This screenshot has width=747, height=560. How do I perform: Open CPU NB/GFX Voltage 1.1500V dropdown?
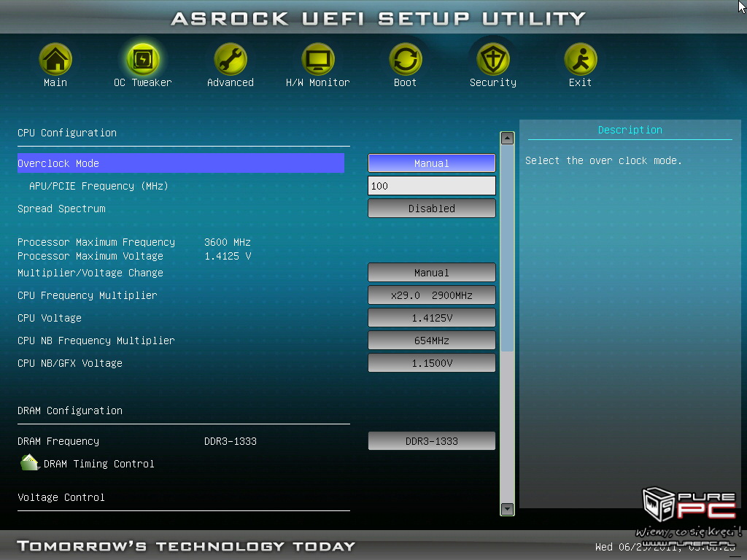coord(432,363)
